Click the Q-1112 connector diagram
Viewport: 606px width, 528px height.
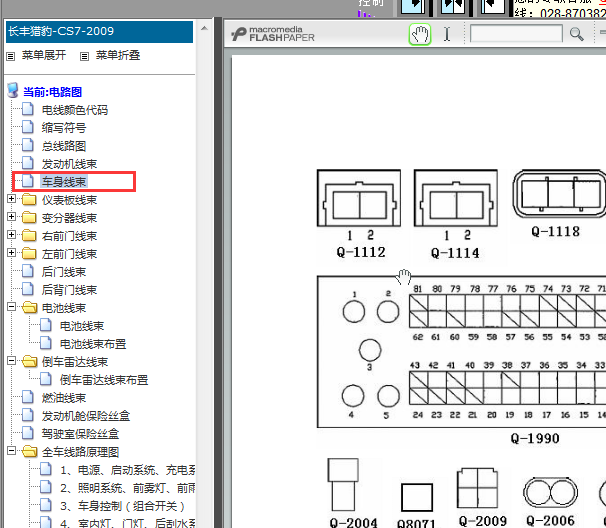(x=359, y=198)
